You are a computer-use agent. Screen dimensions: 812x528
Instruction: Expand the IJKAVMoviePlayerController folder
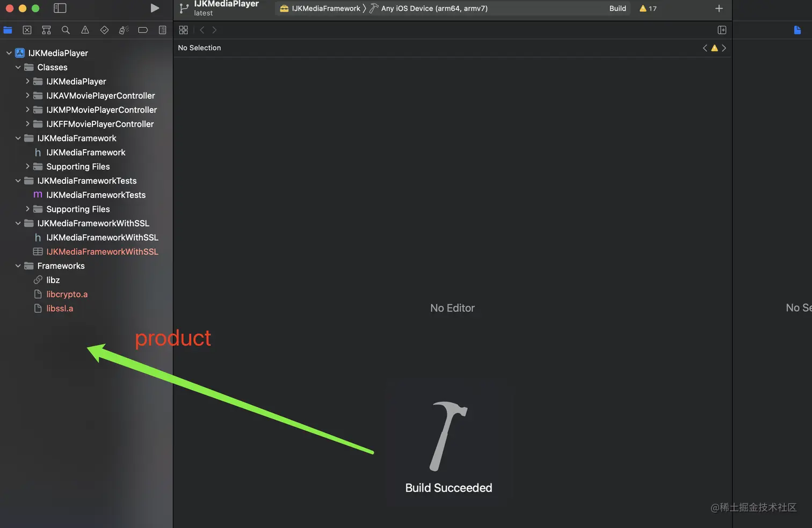[x=27, y=96]
